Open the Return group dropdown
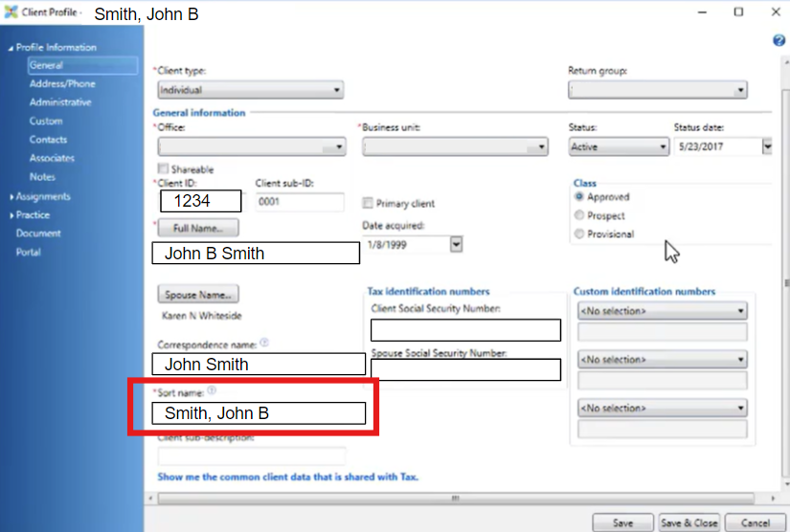Image resolution: width=790 pixels, height=532 pixels. pyautogui.click(x=658, y=90)
